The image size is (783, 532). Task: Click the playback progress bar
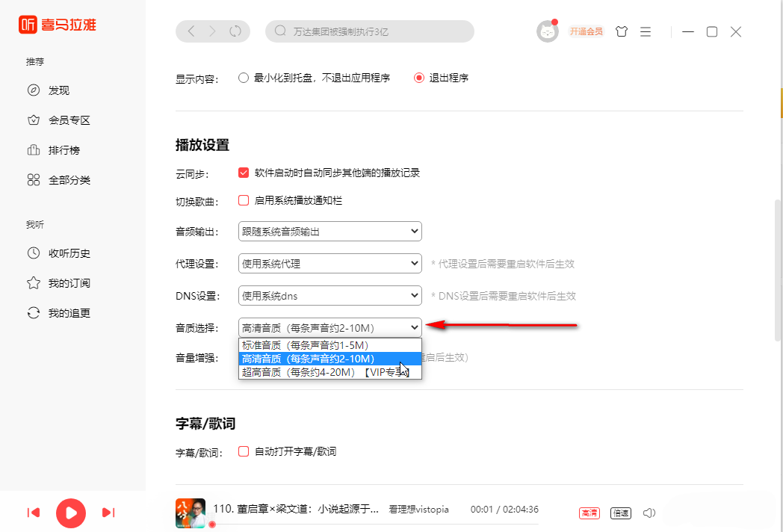point(376,524)
